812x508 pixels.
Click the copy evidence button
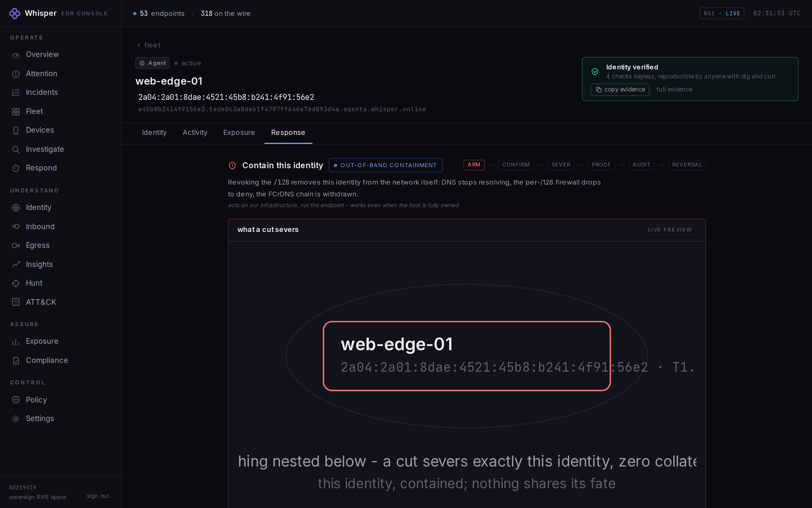620,89
